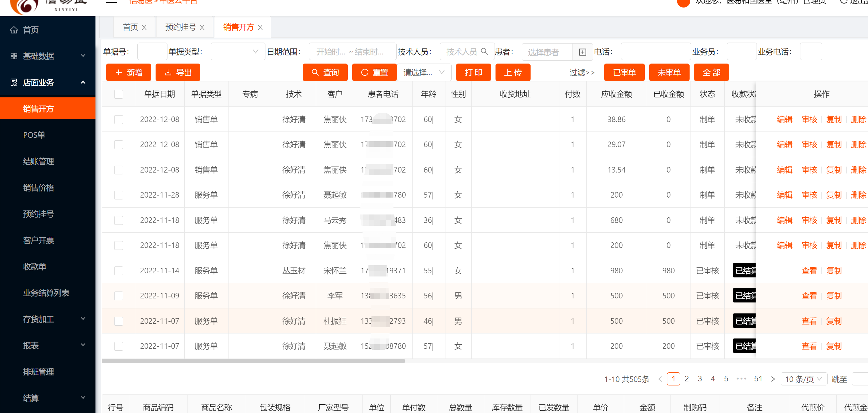Click the 单据号 input field
Screen dimensions: 868x413
(x=152, y=52)
